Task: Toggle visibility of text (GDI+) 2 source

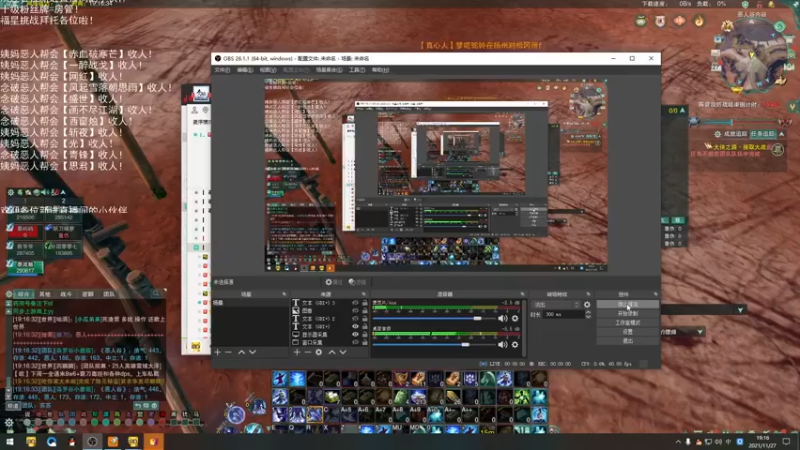Action: [x=355, y=318]
